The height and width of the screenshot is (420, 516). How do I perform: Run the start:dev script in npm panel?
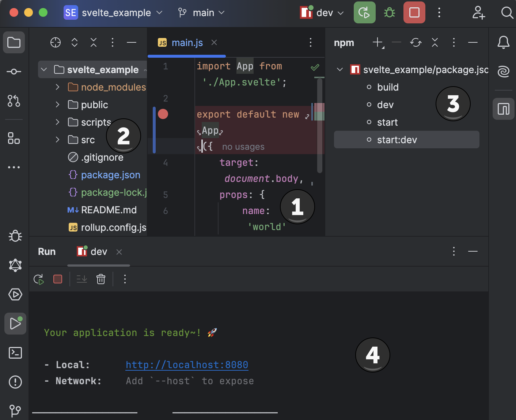397,140
